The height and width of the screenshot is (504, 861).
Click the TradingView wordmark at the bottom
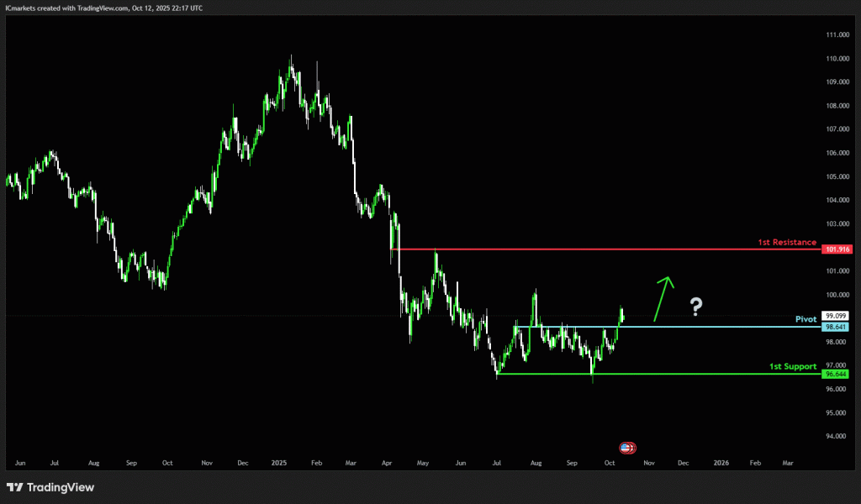tap(61, 487)
